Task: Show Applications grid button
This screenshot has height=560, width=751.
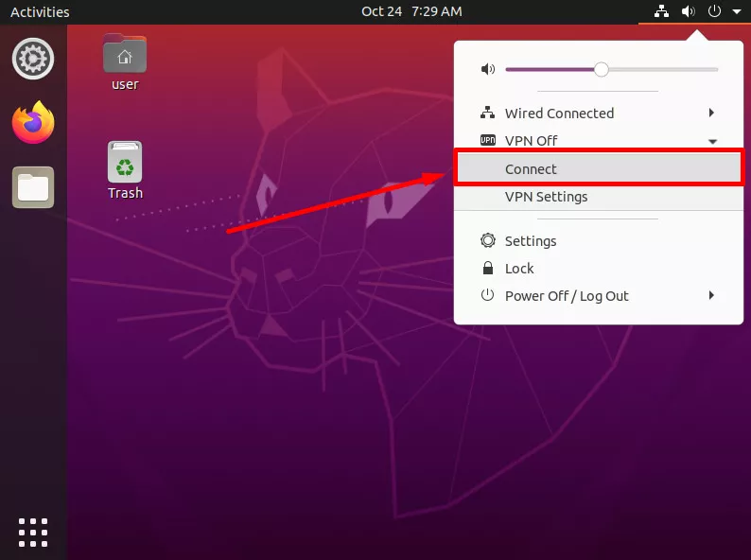Action: tap(33, 533)
